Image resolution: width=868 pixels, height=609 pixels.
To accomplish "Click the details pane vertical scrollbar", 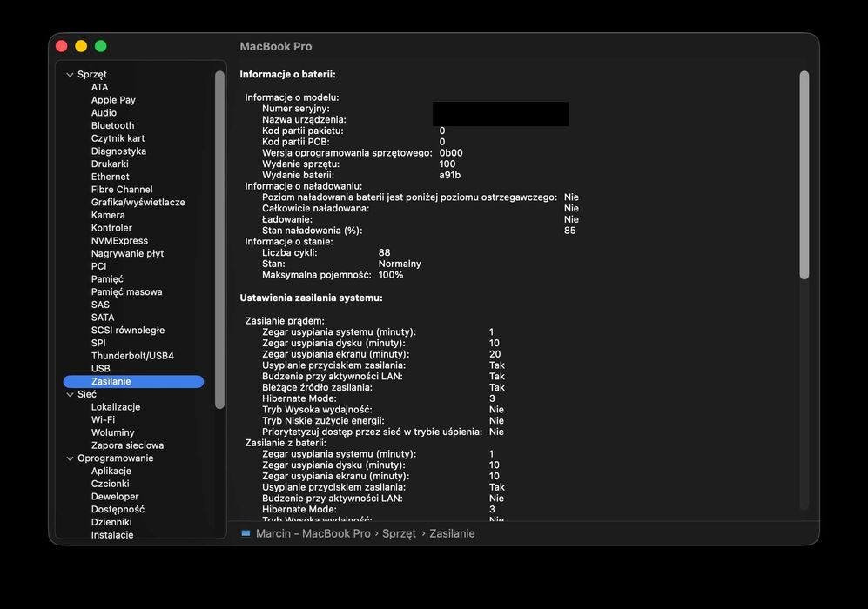I will tap(804, 175).
